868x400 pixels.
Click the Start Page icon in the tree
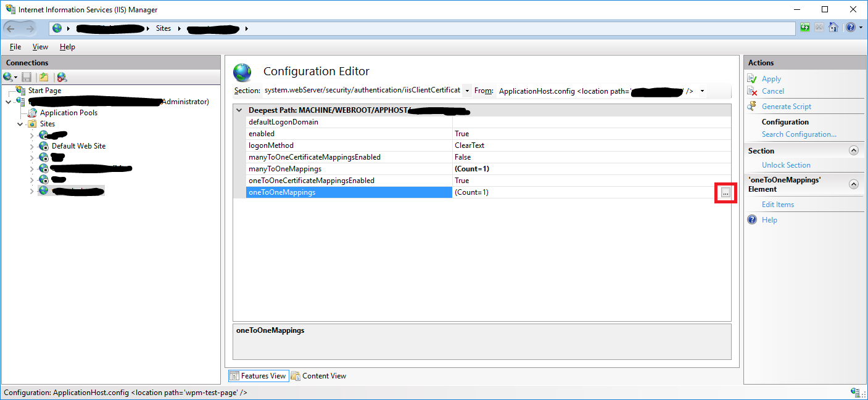click(x=21, y=91)
